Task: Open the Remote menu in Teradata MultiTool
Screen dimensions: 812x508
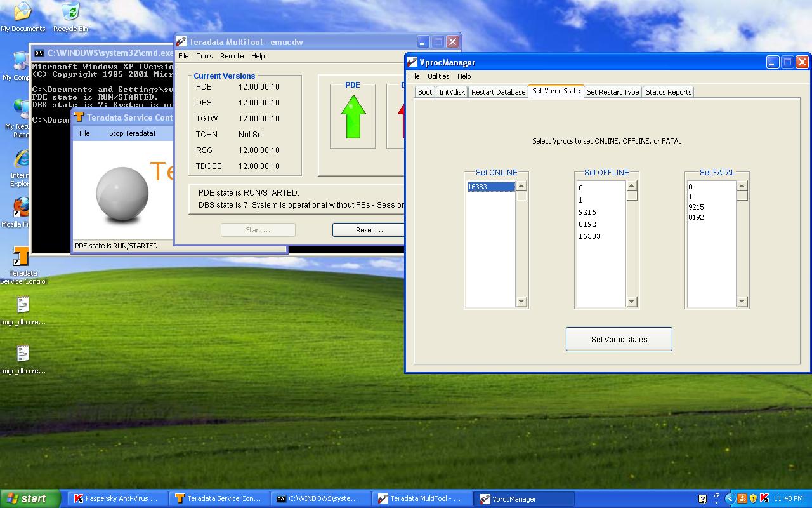Action: pos(232,56)
